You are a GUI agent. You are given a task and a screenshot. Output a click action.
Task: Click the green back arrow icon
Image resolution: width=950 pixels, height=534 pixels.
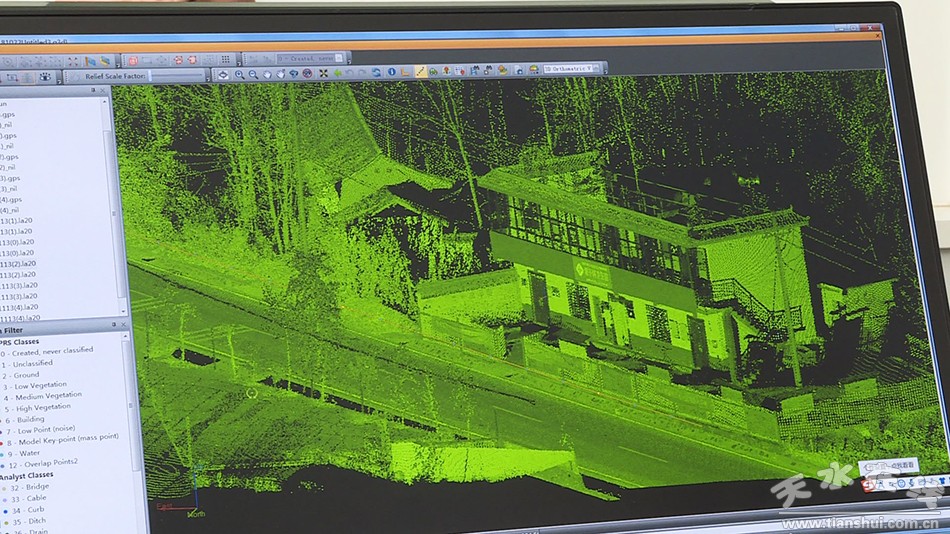[338, 73]
